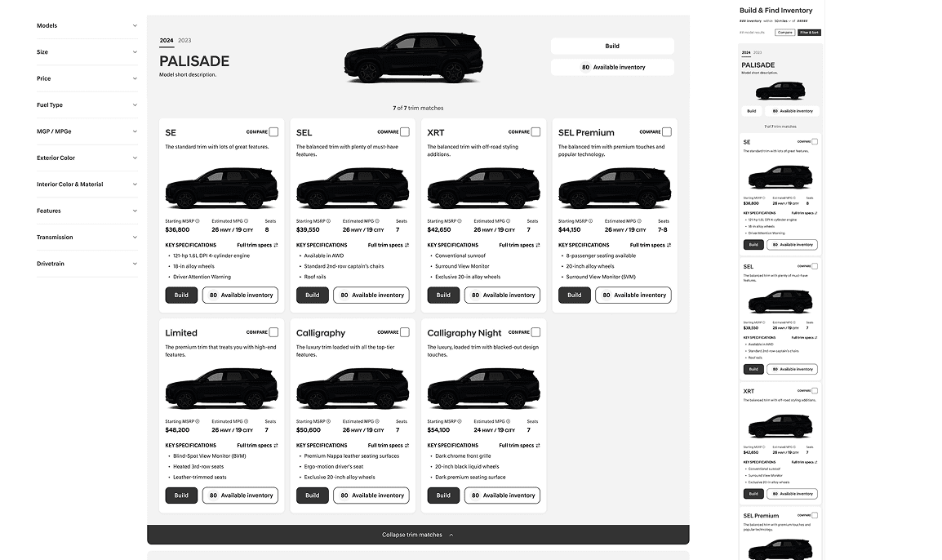Click Filter & Sort in mobile preview

809,33
